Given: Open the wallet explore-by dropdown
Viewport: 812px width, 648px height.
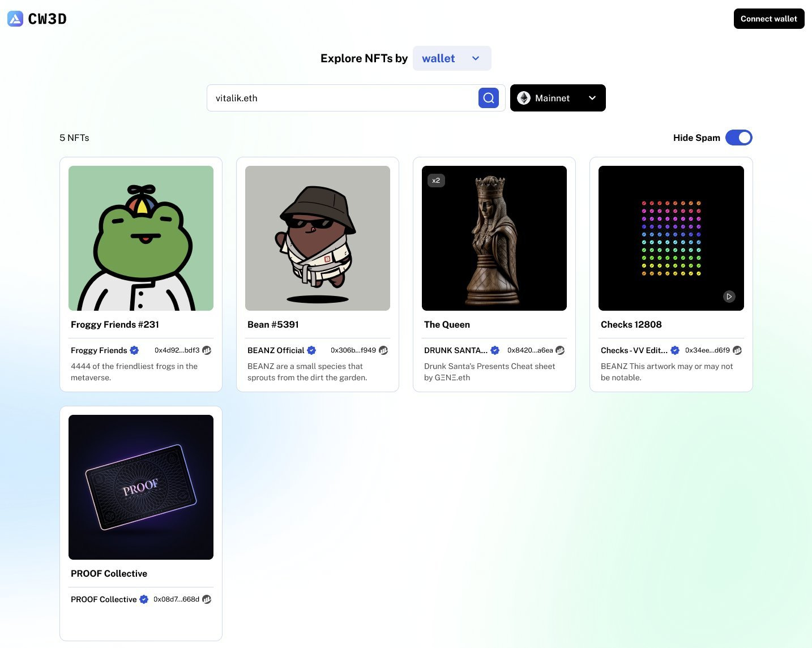Looking at the screenshot, I should (x=452, y=58).
